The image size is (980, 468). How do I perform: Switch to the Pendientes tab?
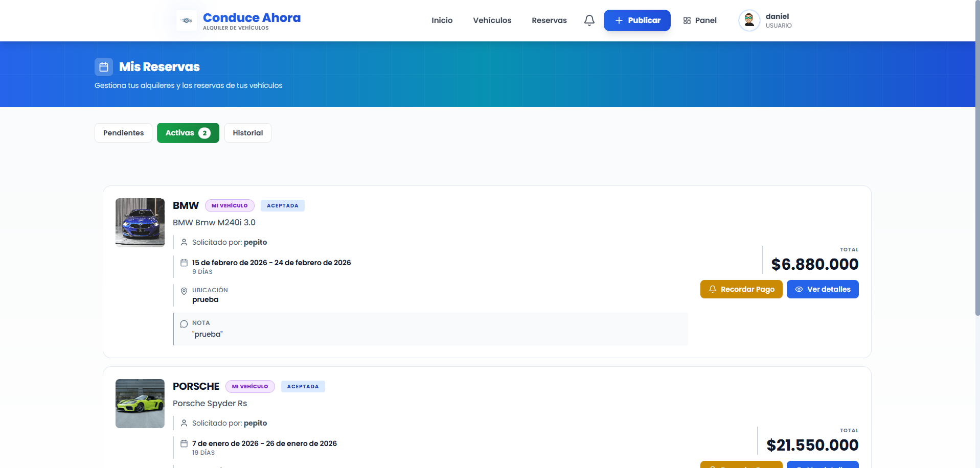pyautogui.click(x=123, y=133)
